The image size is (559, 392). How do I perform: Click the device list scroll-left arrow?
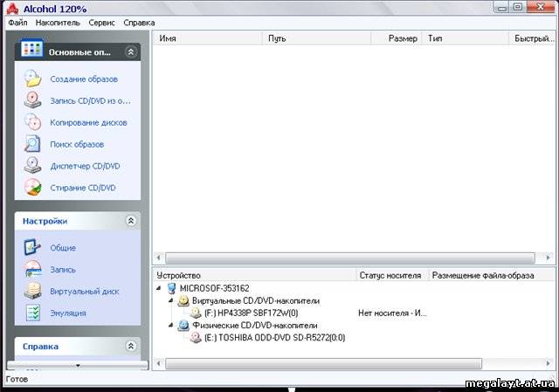pyautogui.click(x=159, y=363)
